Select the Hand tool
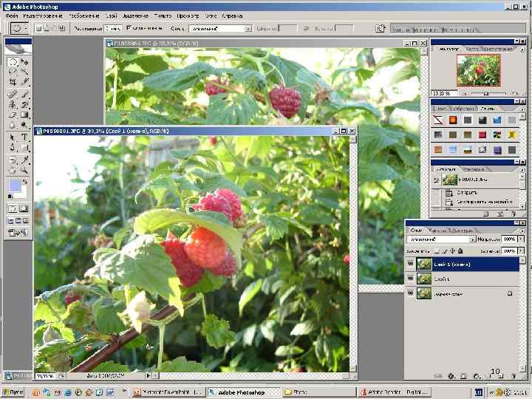Viewport: 532px width, 399px height. tap(13, 170)
